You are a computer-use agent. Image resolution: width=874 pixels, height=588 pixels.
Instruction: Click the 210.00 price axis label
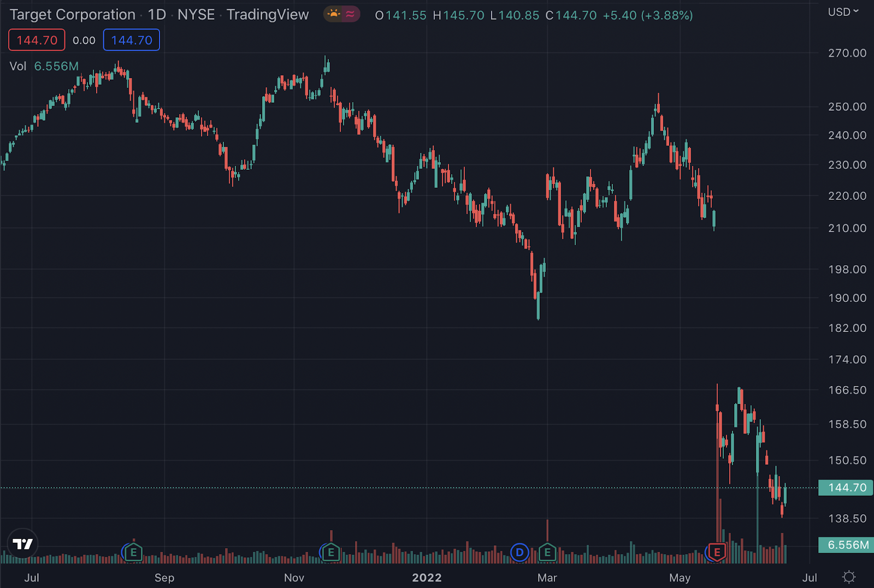click(847, 228)
